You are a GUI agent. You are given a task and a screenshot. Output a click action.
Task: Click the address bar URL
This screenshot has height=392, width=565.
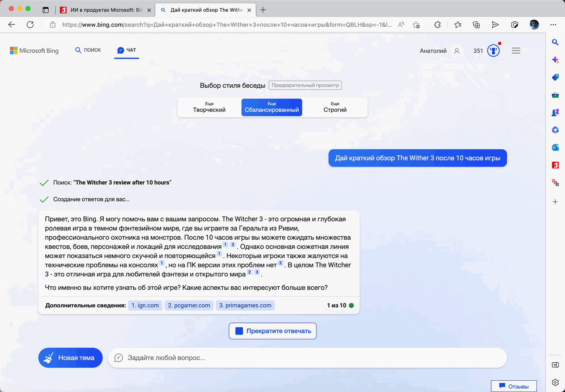[x=227, y=25]
